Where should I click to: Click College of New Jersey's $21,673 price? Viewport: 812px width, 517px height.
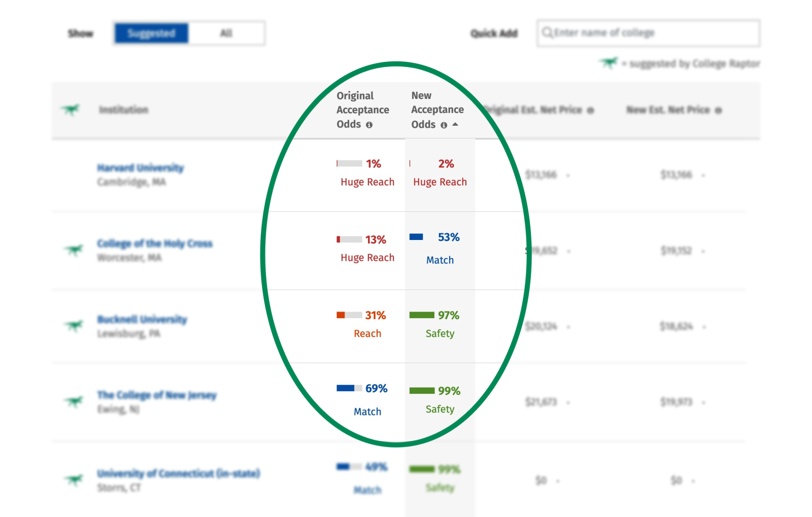(x=541, y=402)
